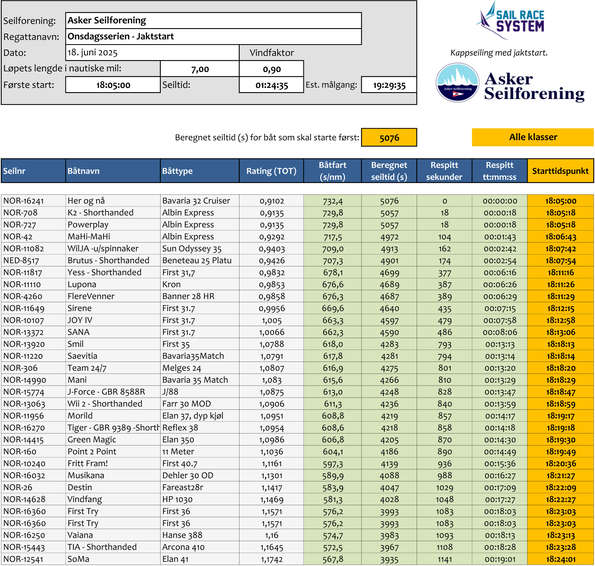Select boat name Sirene
Screen dimensions: 595x566
tap(80, 308)
